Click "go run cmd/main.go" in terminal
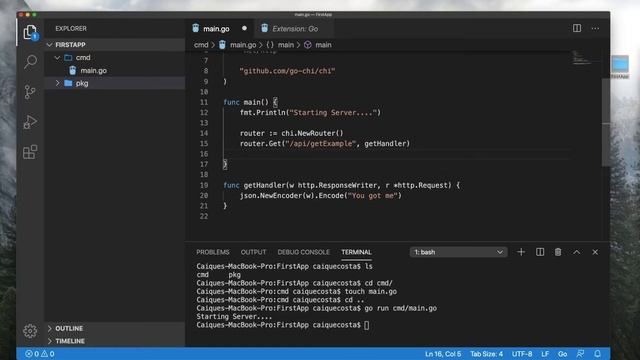 [x=400, y=308]
